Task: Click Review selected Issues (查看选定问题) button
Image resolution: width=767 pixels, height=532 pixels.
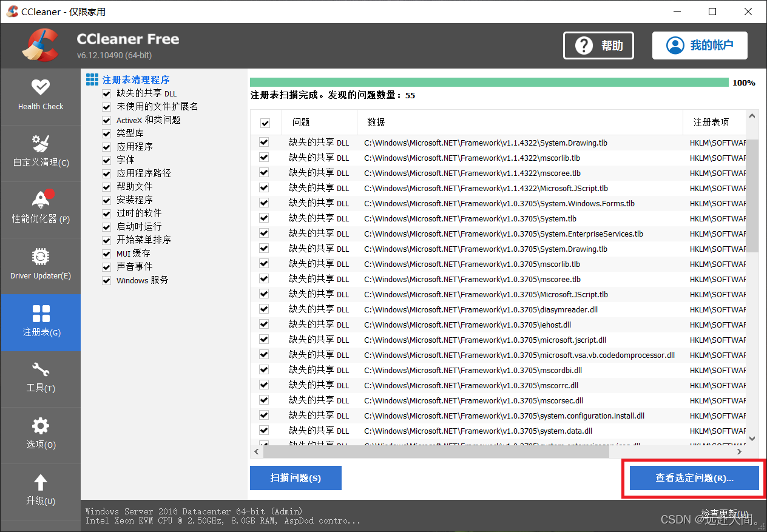Action: tap(694, 478)
